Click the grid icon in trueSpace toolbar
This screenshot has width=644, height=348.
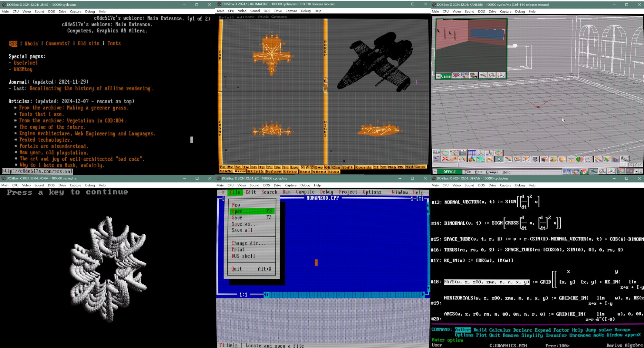[472, 153]
